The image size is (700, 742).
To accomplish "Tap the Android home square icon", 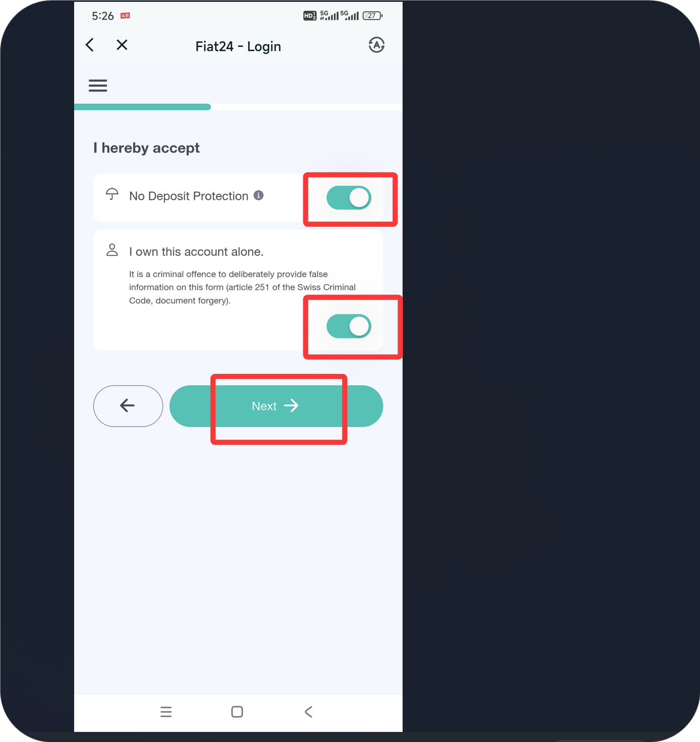I will pyautogui.click(x=237, y=712).
